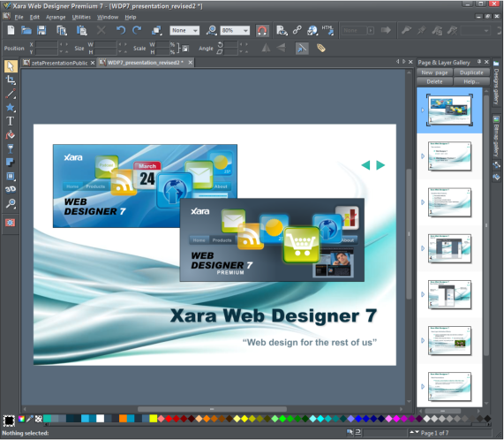The height and width of the screenshot is (440, 504).
Task: Click the Color editor rainbow icon
Action: [21, 419]
